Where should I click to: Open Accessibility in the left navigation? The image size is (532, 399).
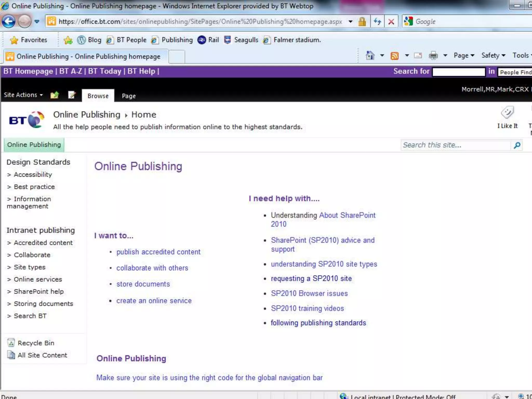point(33,175)
